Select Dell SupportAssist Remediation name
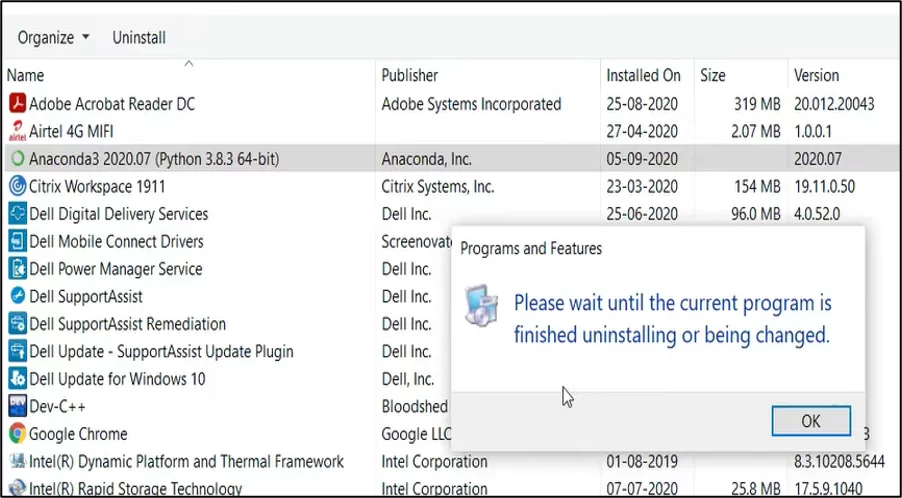The image size is (902, 498). [128, 324]
